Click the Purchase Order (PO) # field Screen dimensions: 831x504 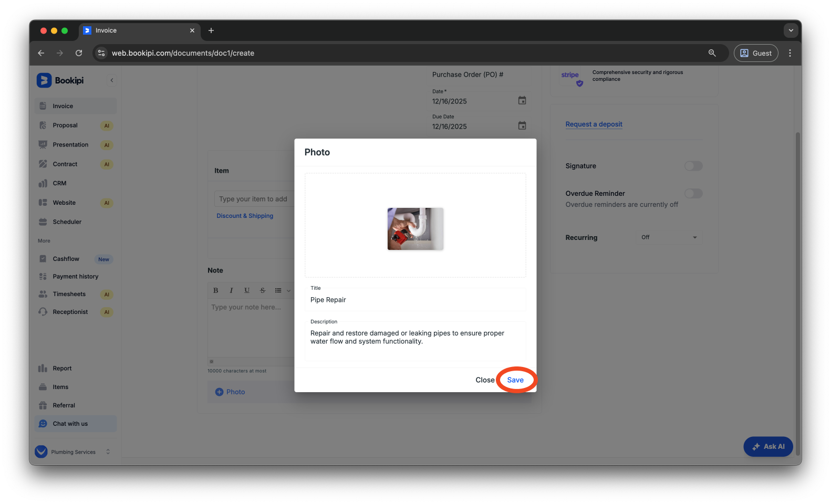tap(479, 75)
